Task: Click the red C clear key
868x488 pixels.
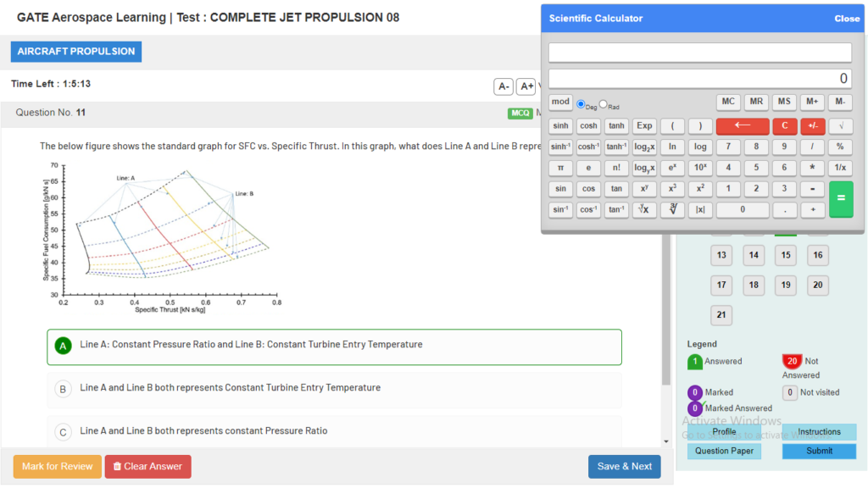Action: tap(784, 125)
